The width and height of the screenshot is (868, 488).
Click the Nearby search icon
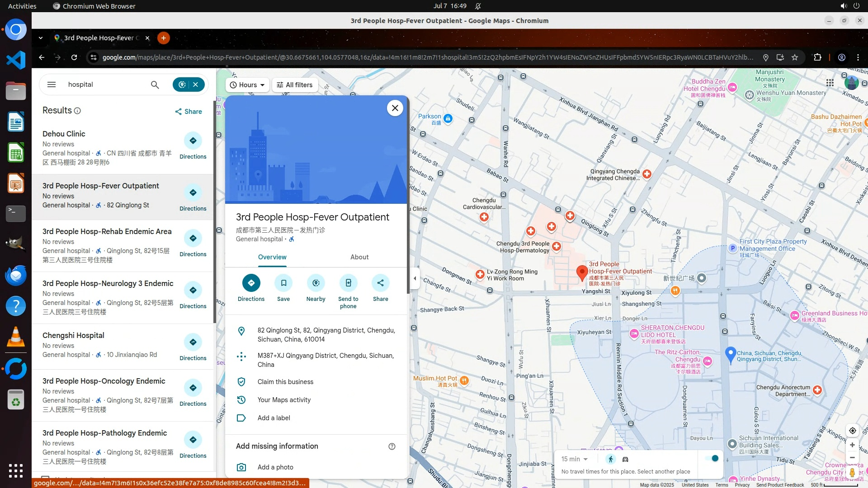tap(316, 283)
